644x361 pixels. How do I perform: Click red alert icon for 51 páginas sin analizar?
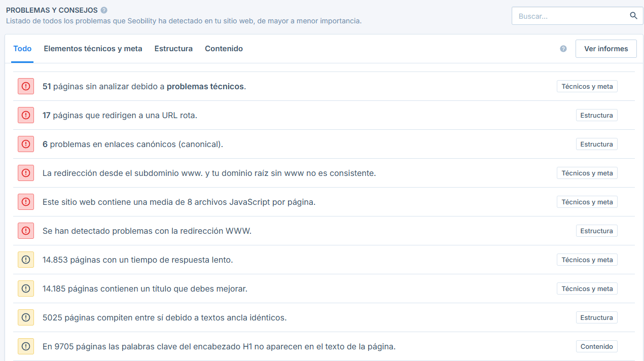pos(26,86)
